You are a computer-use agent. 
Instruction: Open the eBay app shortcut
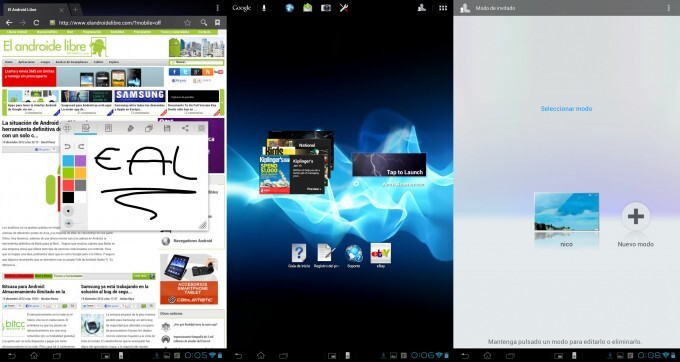pos(380,254)
